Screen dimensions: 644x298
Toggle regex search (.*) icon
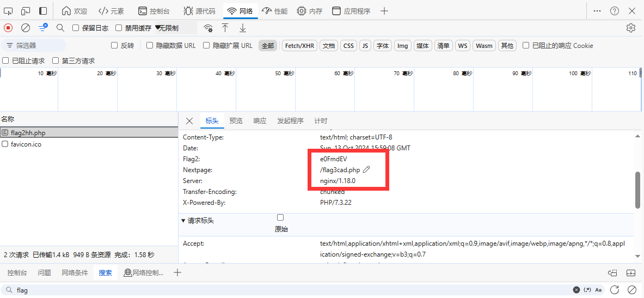coord(587,290)
